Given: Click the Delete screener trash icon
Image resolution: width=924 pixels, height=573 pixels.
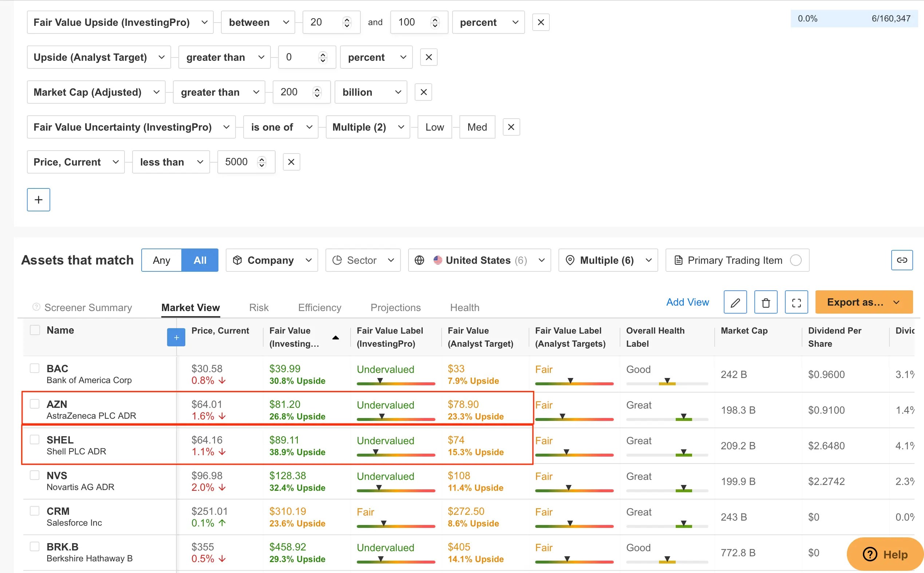Looking at the screenshot, I should coord(766,302).
